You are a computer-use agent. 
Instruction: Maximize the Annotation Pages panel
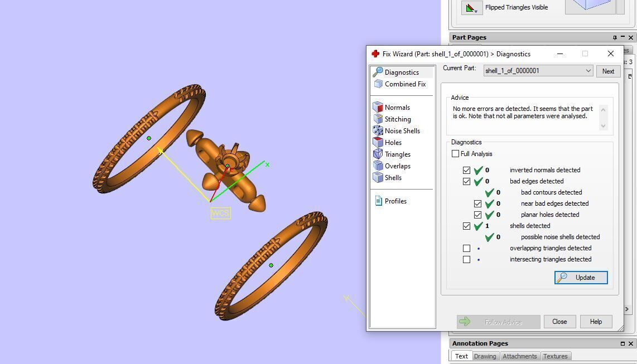coord(622,343)
